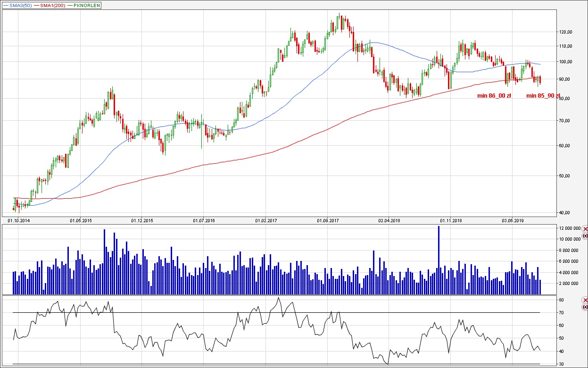This screenshot has width=588, height=368.
Task: Close the volume chart panel
Action: coord(585,229)
